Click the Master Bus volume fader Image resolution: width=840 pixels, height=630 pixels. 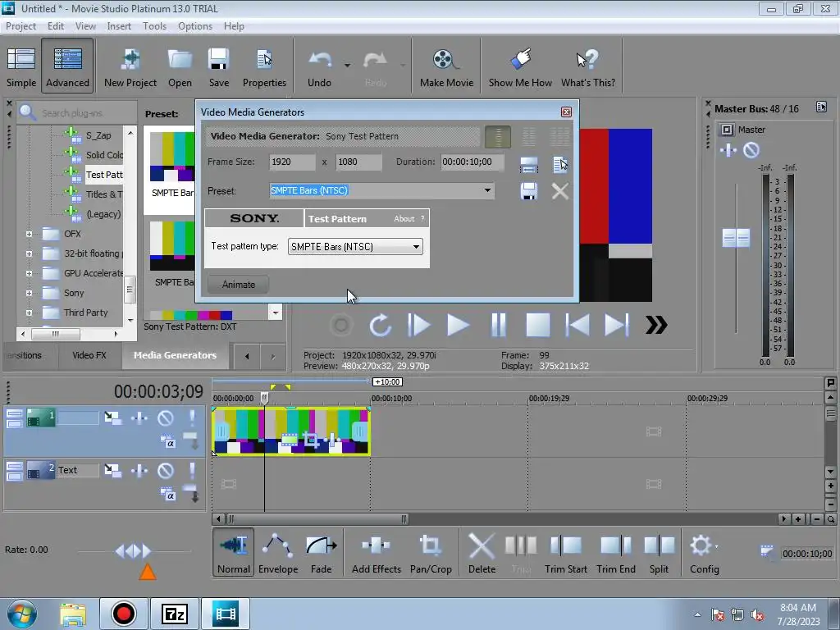[736, 238]
